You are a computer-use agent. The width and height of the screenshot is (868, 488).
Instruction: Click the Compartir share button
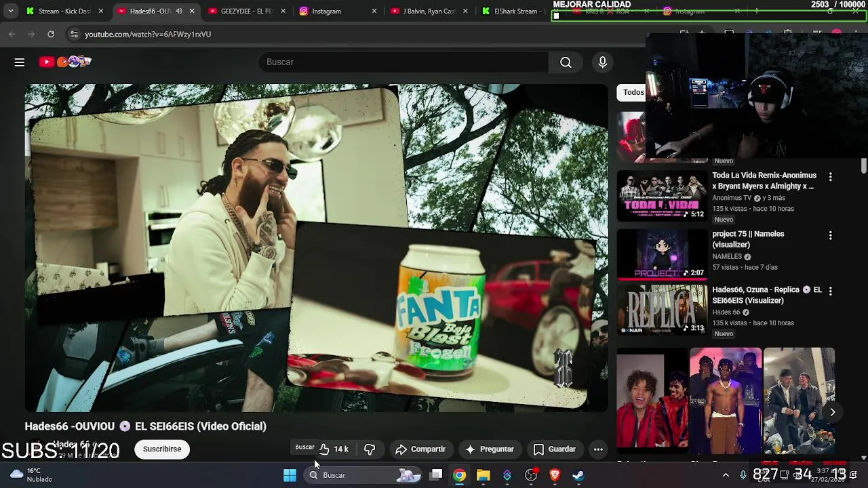click(x=420, y=449)
